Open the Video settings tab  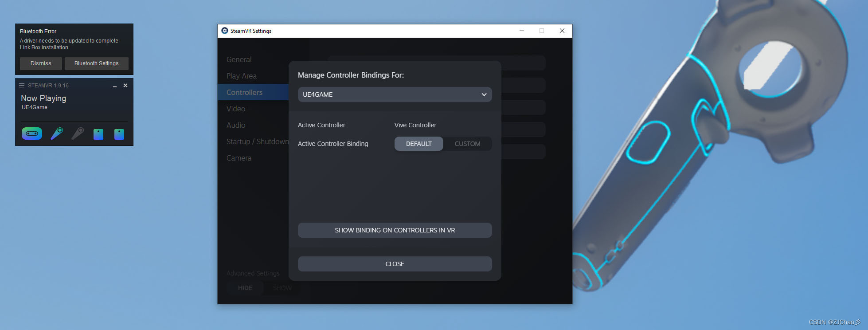(x=236, y=109)
